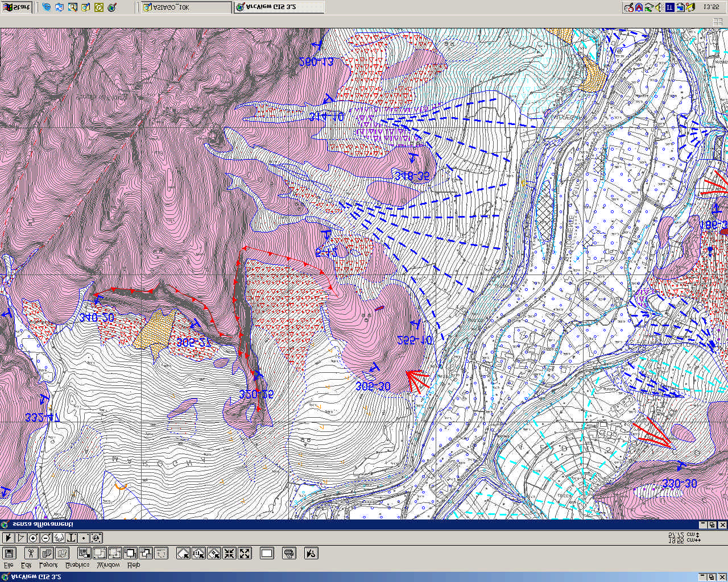Open the File menu

pyautogui.click(x=8, y=566)
